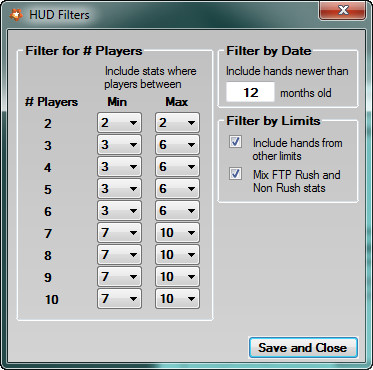Image resolution: width=373 pixels, height=370 pixels.
Task: Open Max dropdown for 2 players
Action: (177, 123)
